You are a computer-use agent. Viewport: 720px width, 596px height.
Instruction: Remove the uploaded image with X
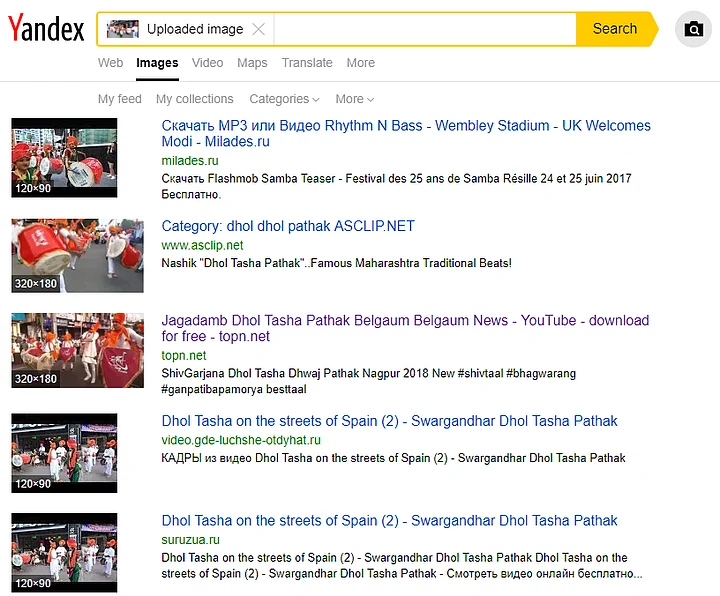point(259,29)
